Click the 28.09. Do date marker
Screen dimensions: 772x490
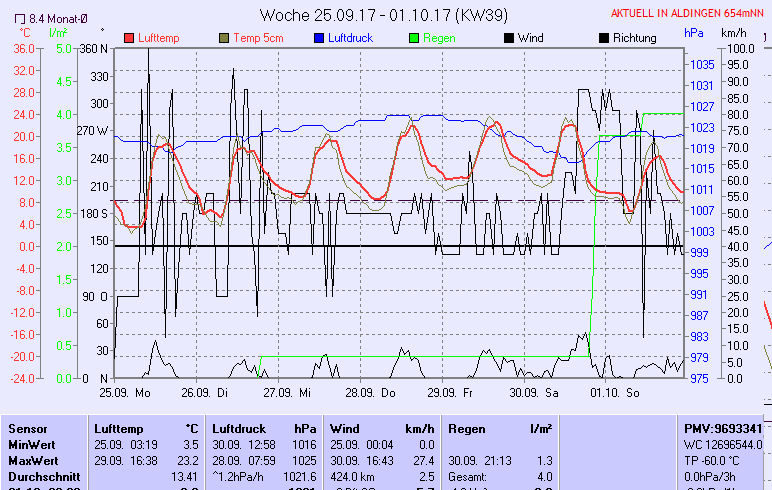375,393
